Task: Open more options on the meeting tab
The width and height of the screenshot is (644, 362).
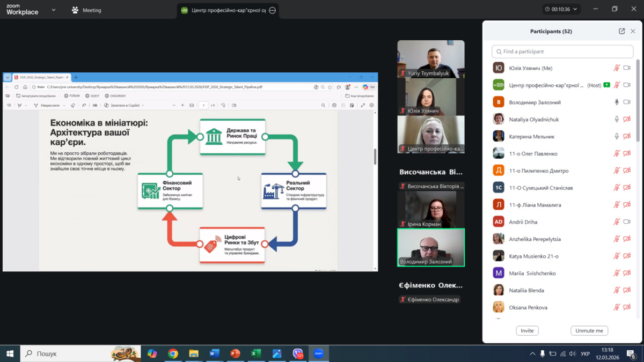Action: point(272,10)
